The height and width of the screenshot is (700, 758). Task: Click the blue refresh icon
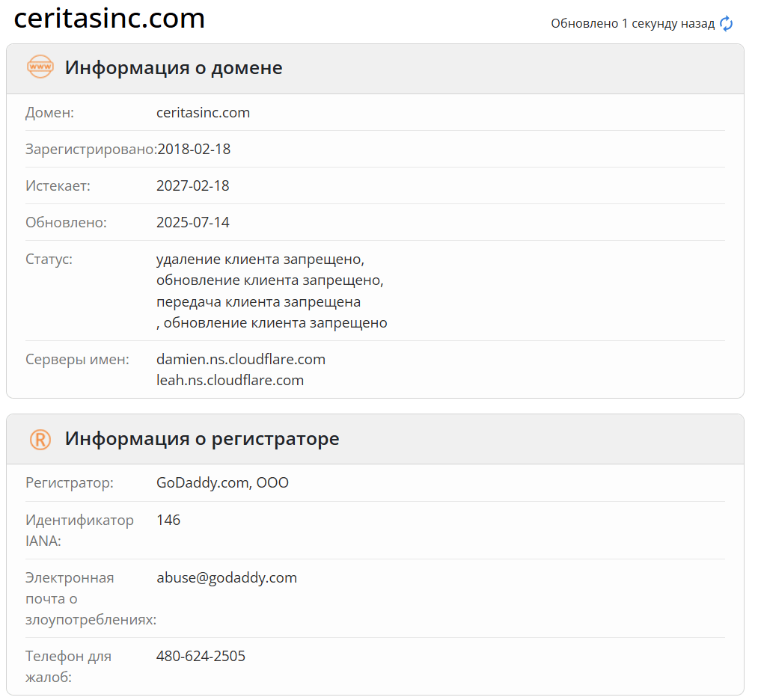tap(726, 24)
